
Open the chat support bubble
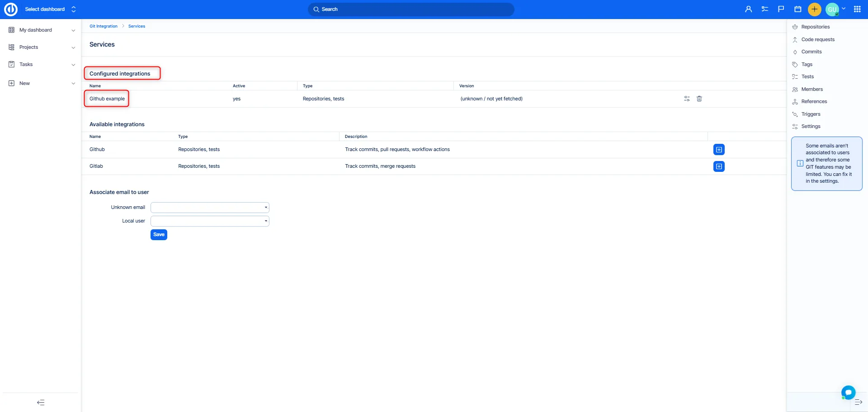(848, 392)
